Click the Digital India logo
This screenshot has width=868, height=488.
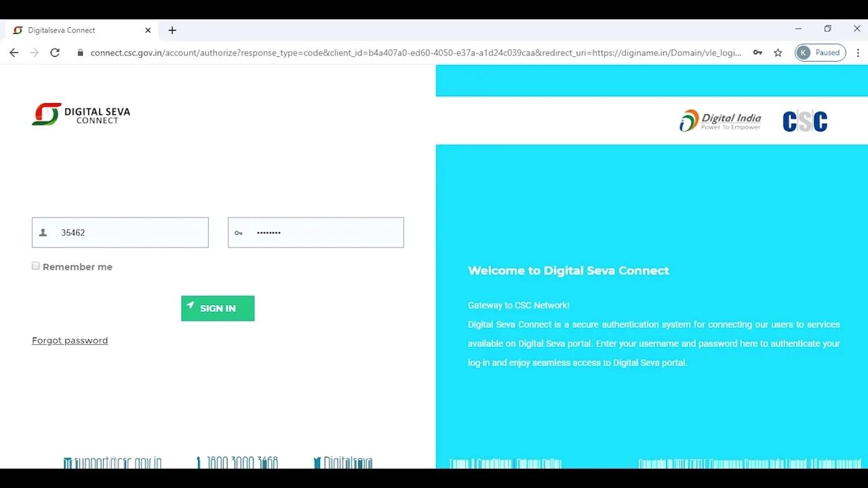[720, 121]
